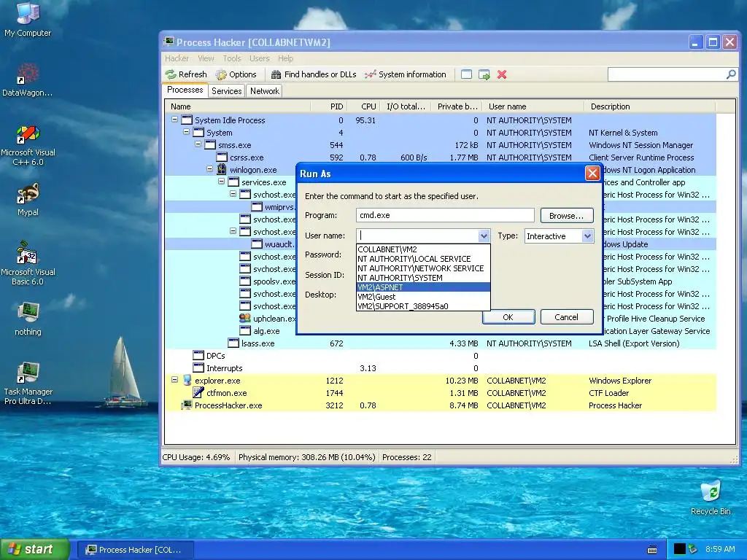
Task: Click the ProcessHacker.exe process icon
Action: tap(187, 405)
